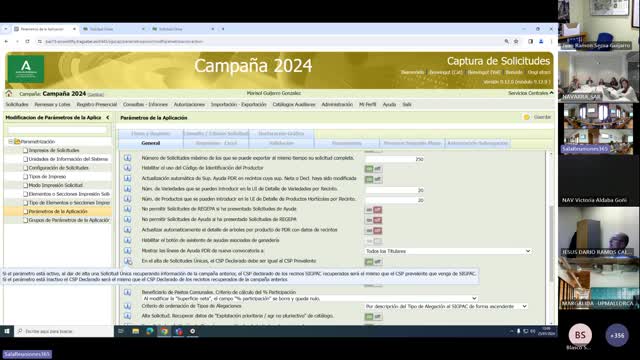Click the home icon beside Campaña label
Screen dimensions: 640x360
click(9, 93)
